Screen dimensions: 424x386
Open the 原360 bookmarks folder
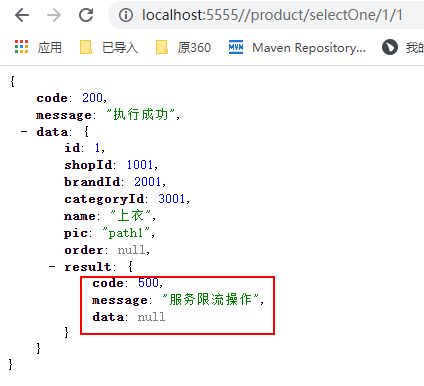(183, 47)
